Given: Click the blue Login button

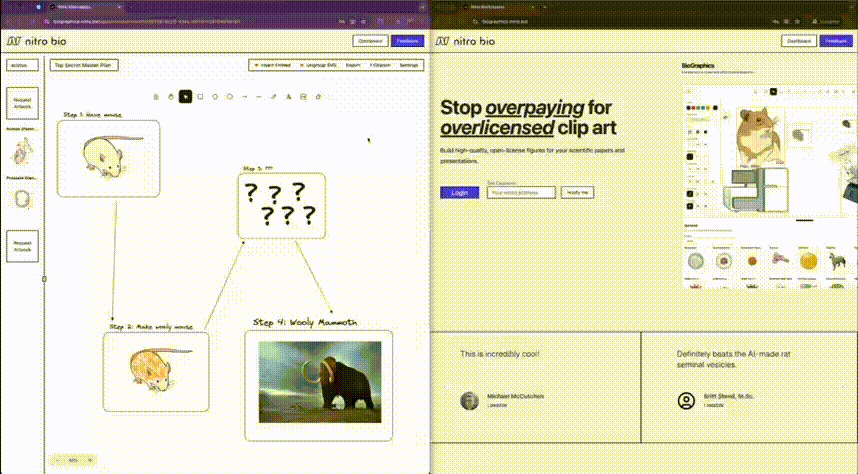Looking at the screenshot, I should pos(459,192).
